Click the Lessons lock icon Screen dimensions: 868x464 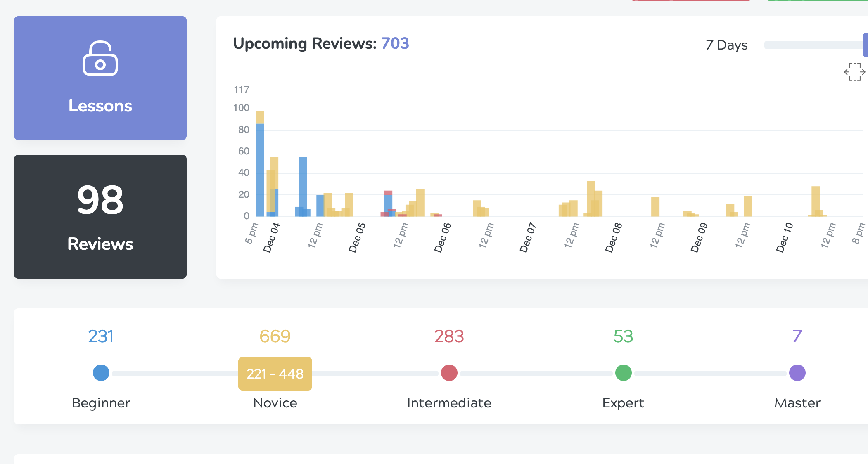(x=100, y=58)
